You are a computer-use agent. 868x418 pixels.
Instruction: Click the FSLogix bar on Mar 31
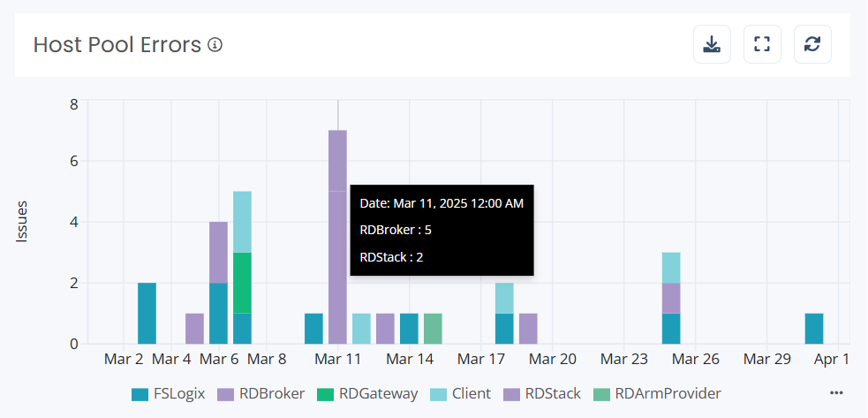pos(814,328)
